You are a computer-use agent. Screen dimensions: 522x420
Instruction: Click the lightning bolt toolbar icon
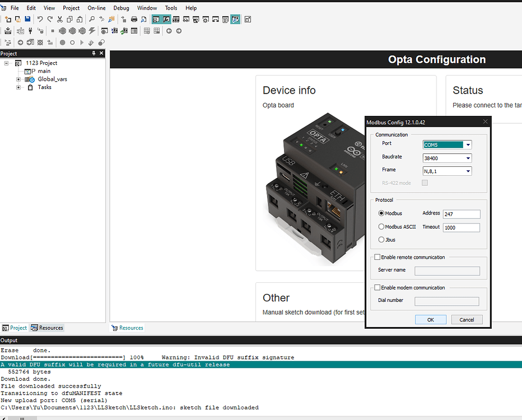pyautogui.click(x=92, y=31)
